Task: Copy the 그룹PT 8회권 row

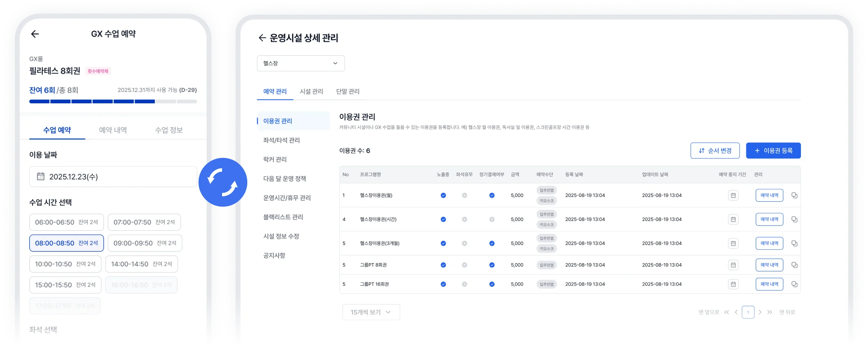Action: [x=794, y=265]
